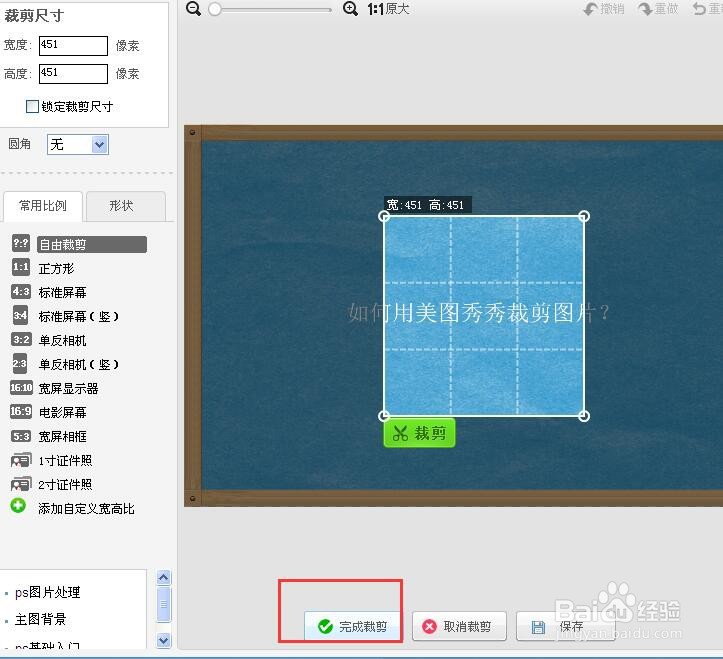Select the 1寸证件照 ID photo icon
Screen dimensions: 723x659
tap(21, 460)
